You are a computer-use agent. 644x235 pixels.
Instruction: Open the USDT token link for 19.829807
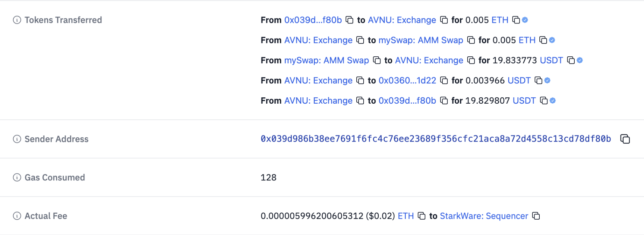pyautogui.click(x=524, y=101)
